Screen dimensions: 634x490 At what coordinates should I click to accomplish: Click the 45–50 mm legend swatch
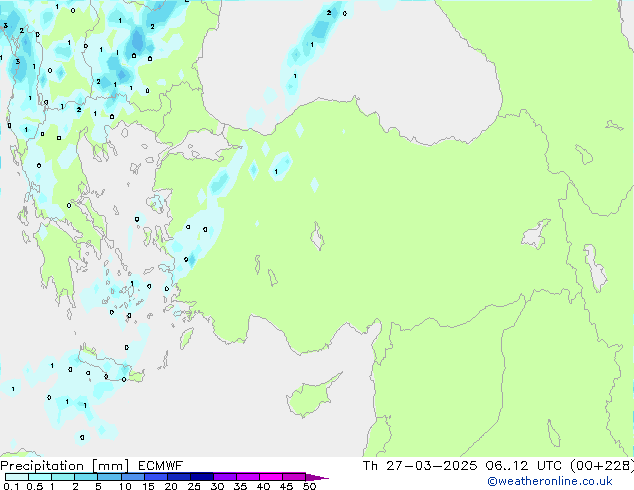click(294, 477)
